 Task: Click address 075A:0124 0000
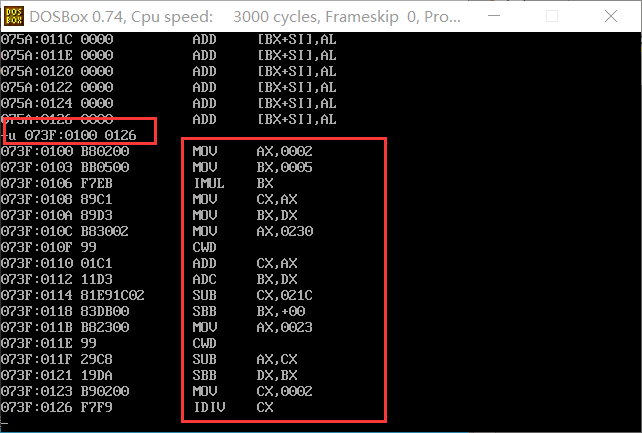(x=57, y=103)
